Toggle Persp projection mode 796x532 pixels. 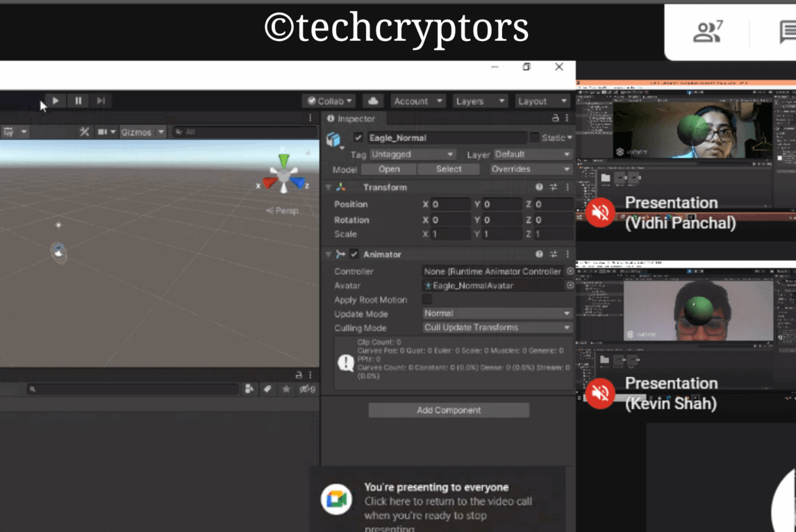click(x=282, y=210)
